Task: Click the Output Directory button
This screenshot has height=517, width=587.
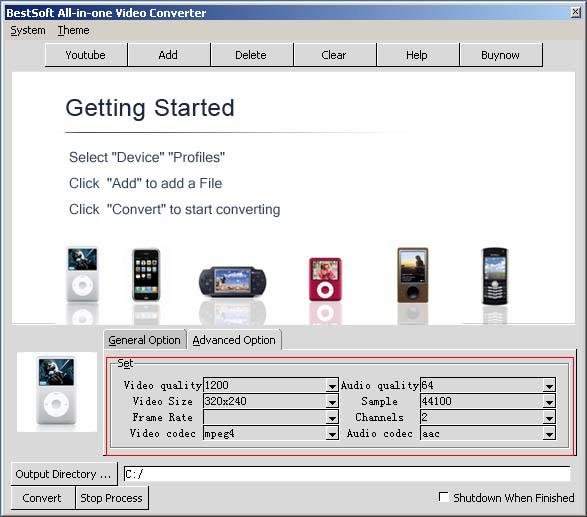Action: point(64,474)
